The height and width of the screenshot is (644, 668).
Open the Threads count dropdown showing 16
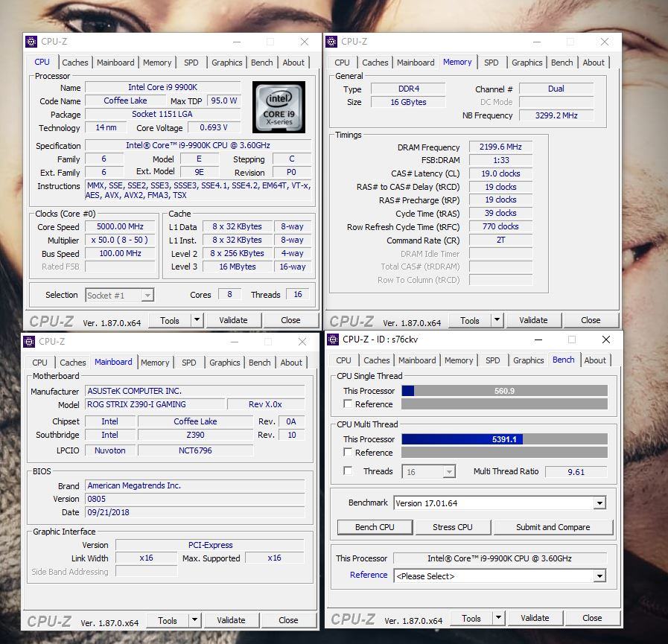pyautogui.click(x=448, y=471)
